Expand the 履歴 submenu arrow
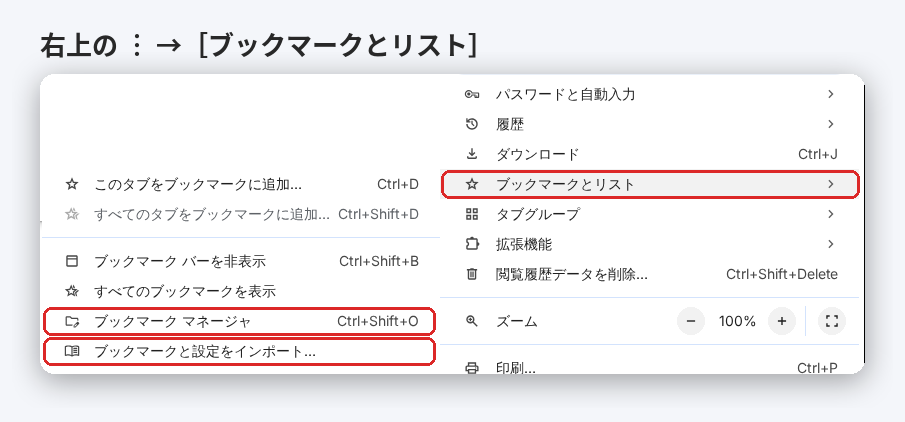This screenshot has width=905, height=422. tap(831, 124)
